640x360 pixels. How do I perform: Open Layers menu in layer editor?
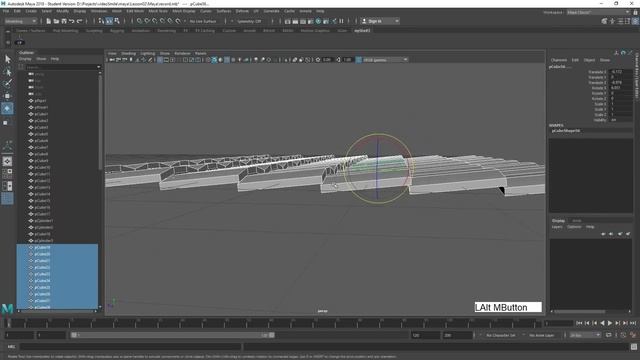coord(557,227)
